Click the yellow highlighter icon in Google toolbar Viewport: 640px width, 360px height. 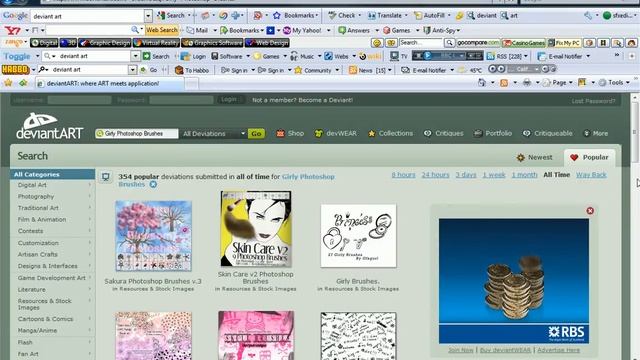click(459, 16)
